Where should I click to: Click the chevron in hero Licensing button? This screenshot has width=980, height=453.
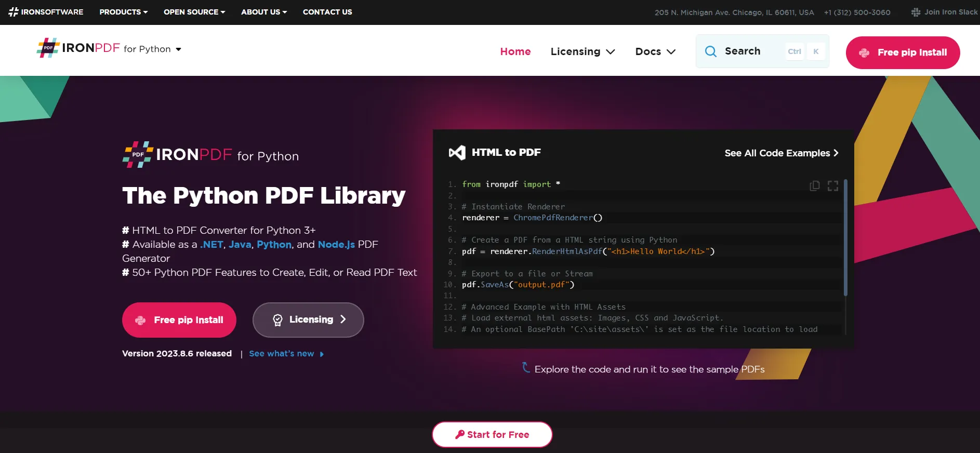click(x=343, y=319)
